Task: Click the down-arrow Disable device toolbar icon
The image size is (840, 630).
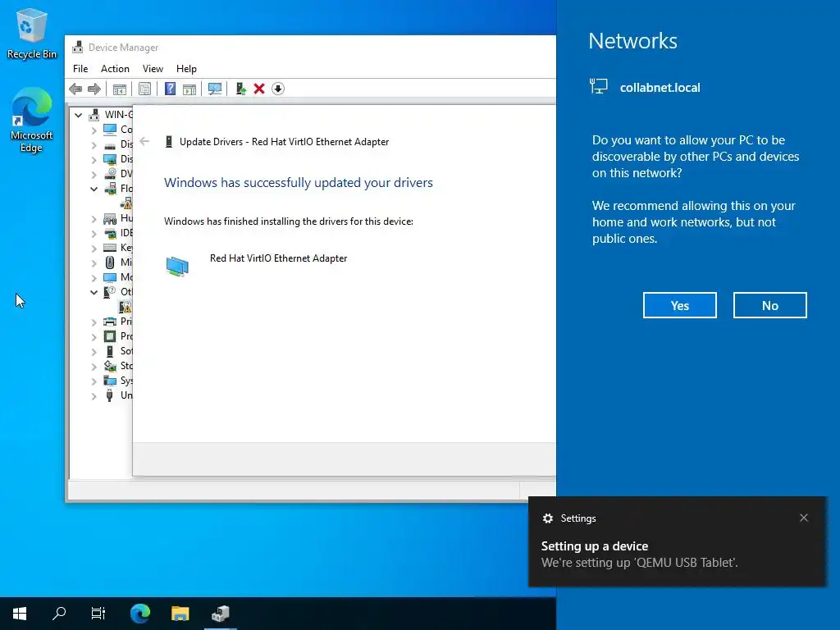Action: click(277, 89)
